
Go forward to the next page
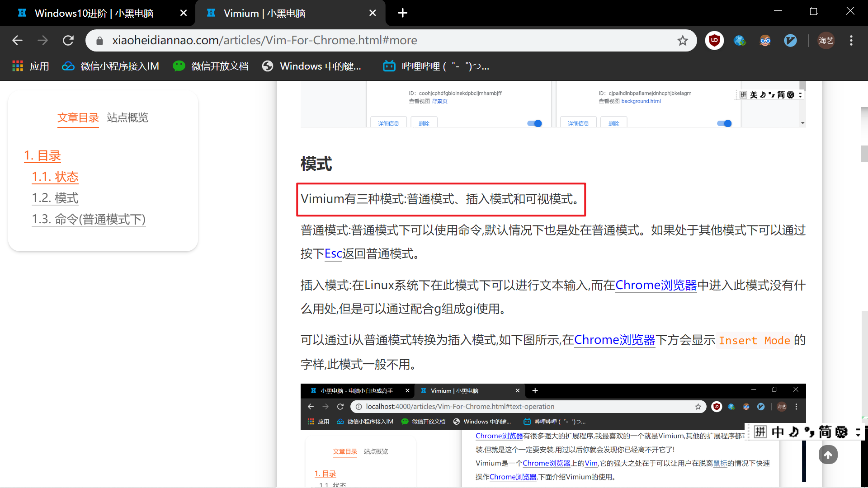coord(42,41)
